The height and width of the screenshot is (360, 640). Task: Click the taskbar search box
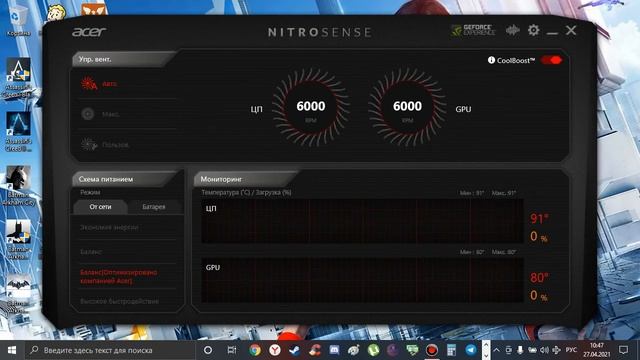click(x=110, y=350)
